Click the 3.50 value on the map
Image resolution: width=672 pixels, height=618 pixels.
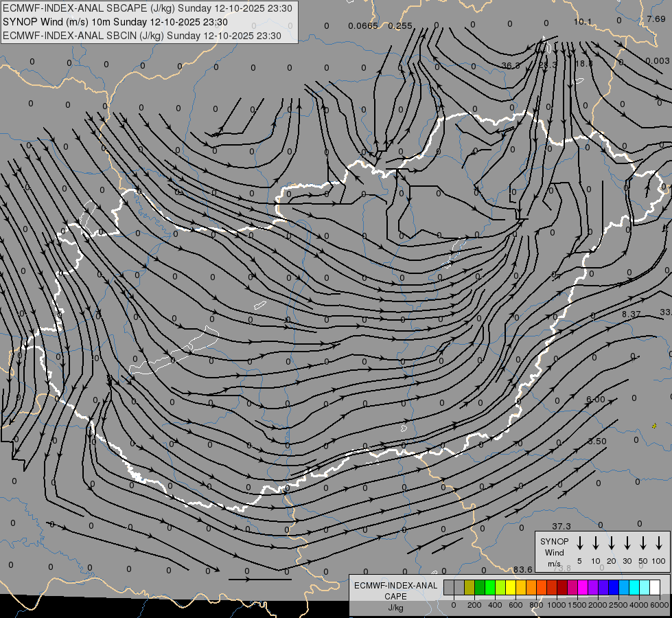[597, 442]
